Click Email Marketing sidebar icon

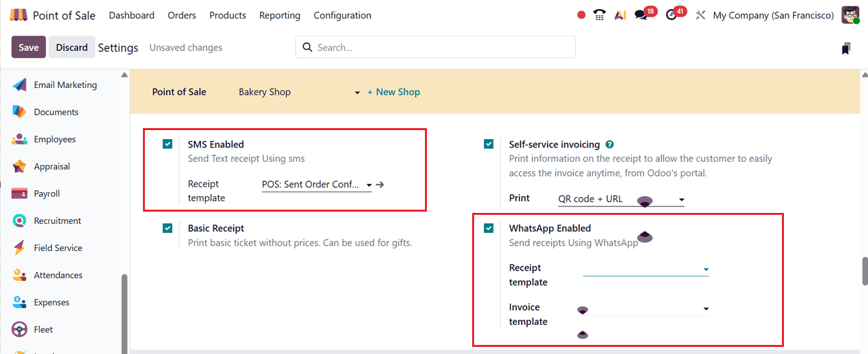pyautogui.click(x=20, y=85)
